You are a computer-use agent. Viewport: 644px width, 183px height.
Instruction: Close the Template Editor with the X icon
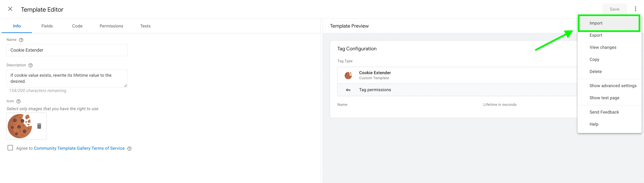point(10,9)
